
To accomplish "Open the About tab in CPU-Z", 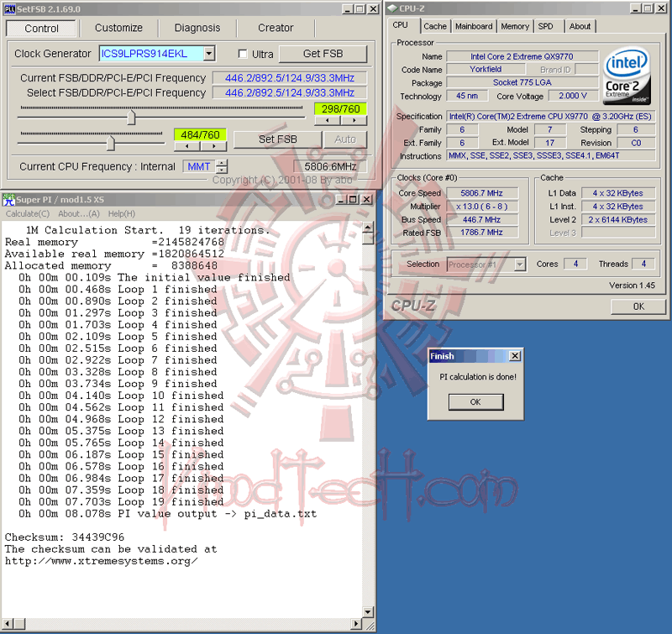I will (580, 27).
